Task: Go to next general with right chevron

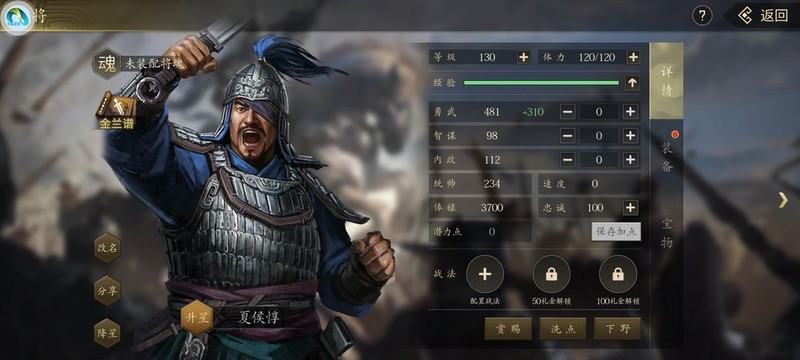Action: click(783, 200)
